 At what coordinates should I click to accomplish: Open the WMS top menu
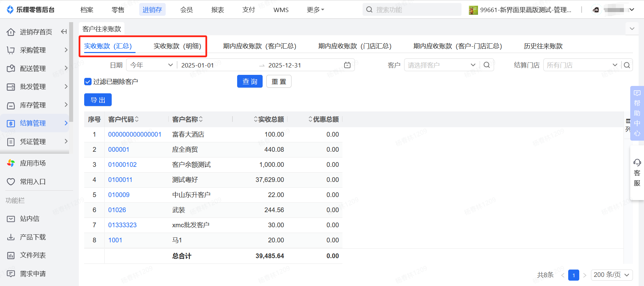click(281, 10)
